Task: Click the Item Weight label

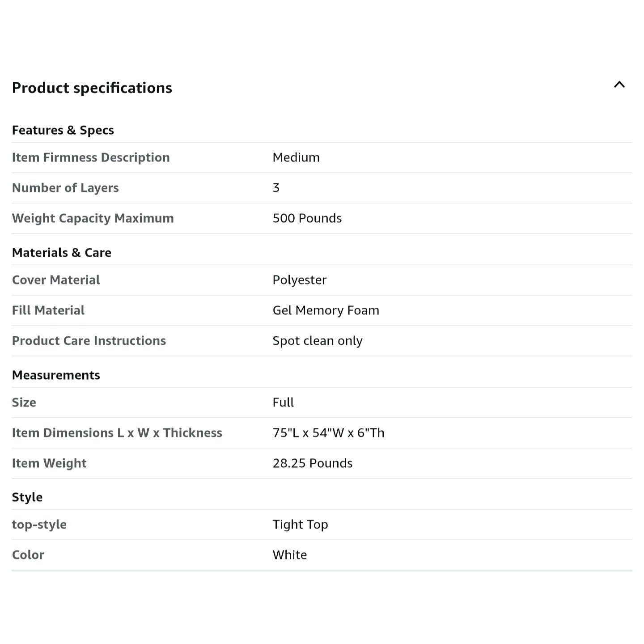Action: pos(49,463)
